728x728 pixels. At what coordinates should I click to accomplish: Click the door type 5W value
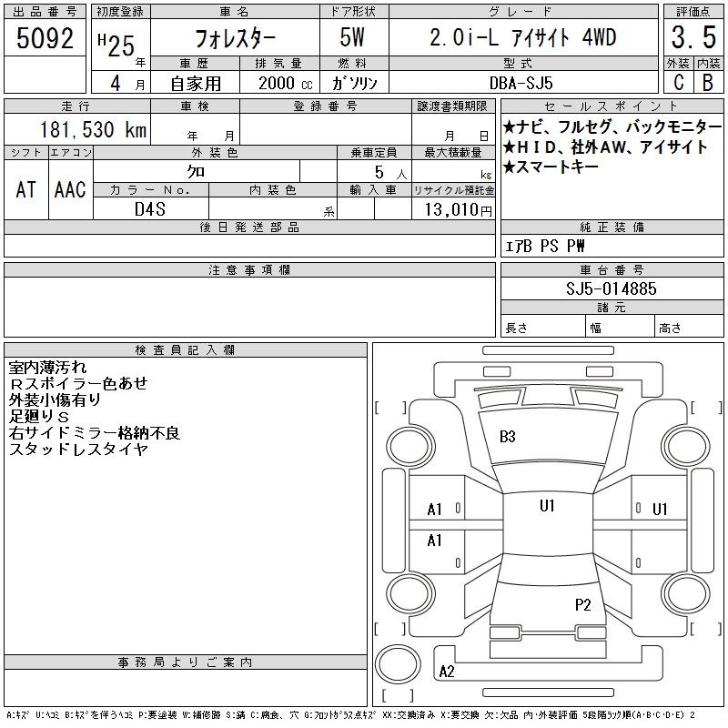pos(352,38)
